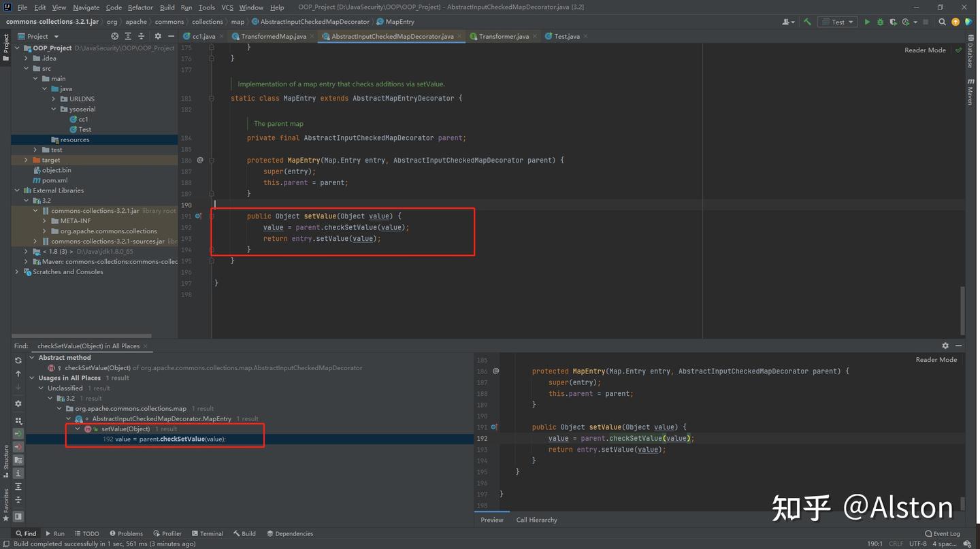Open Search Everywhere magnifier icon
Image resolution: width=980 pixels, height=549 pixels.
[943, 22]
